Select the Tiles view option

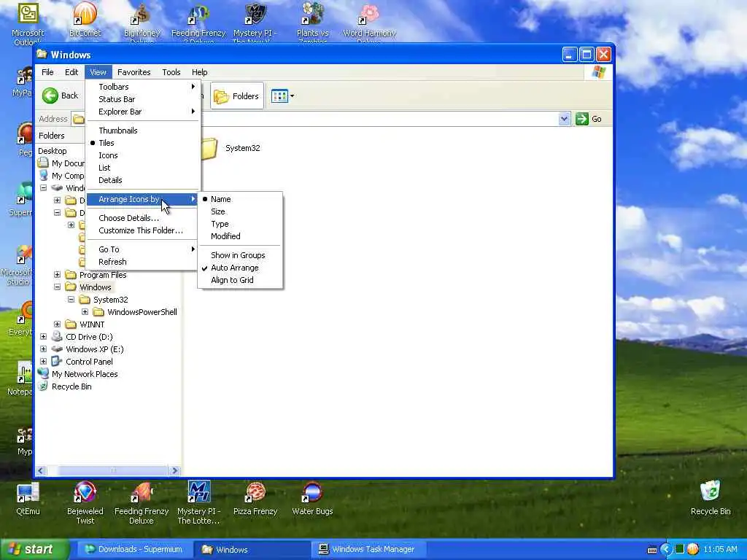click(142, 143)
